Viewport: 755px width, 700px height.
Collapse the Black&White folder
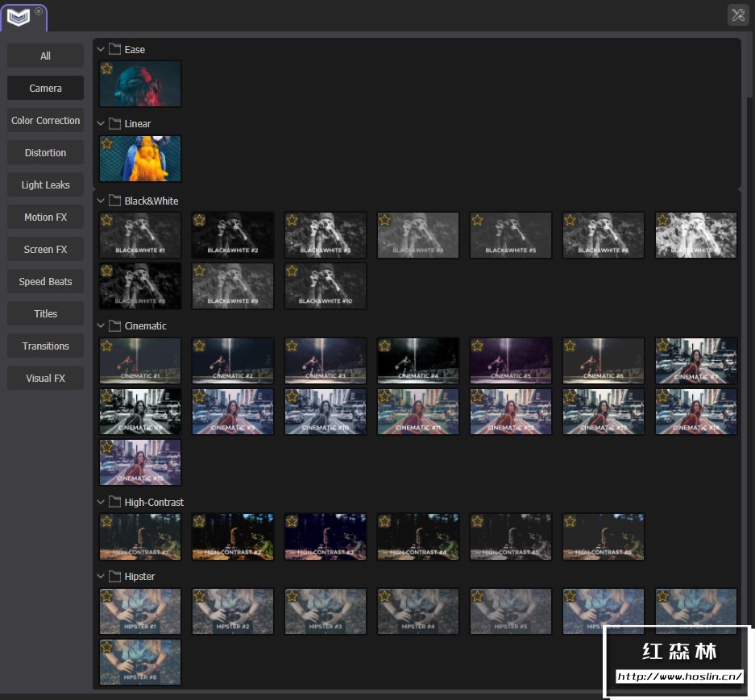coord(101,201)
